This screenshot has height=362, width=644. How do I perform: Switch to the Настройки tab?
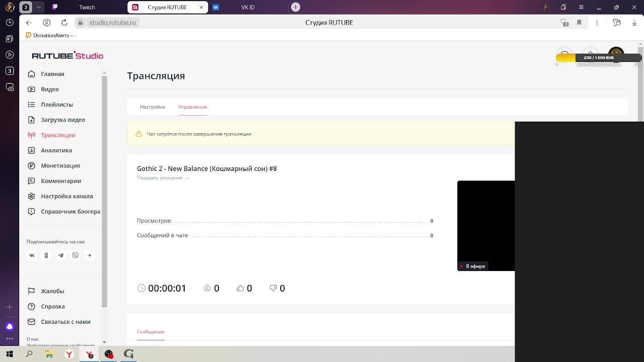click(x=152, y=107)
